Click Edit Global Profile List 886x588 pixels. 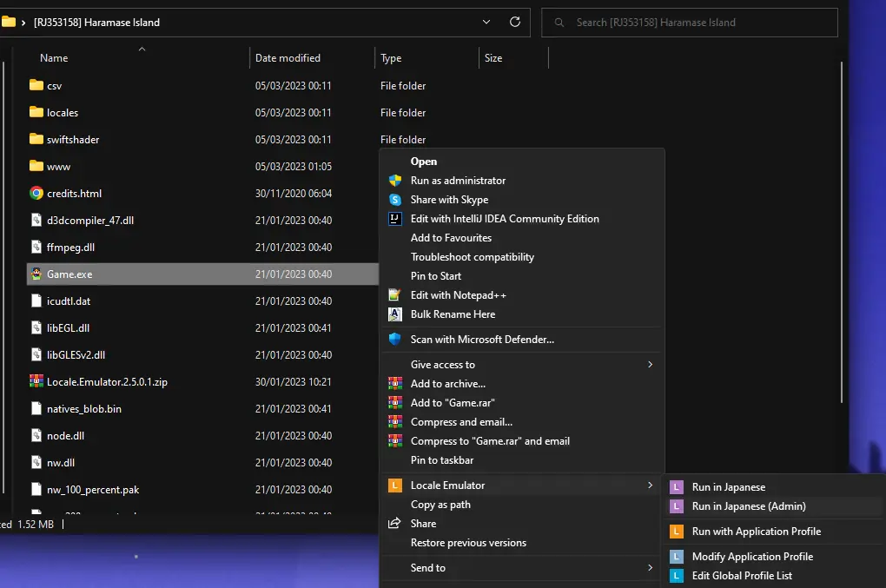pyautogui.click(x=742, y=576)
